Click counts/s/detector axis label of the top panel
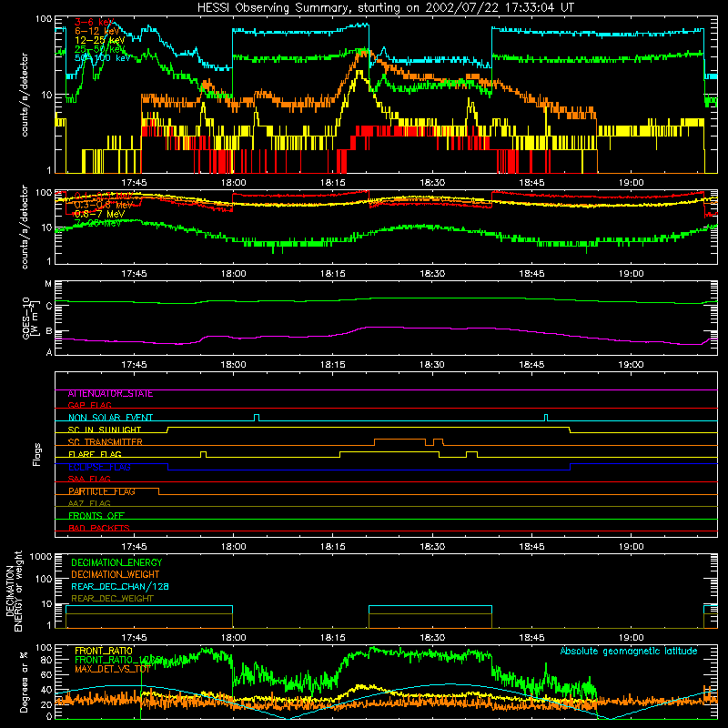 (x=25, y=95)
